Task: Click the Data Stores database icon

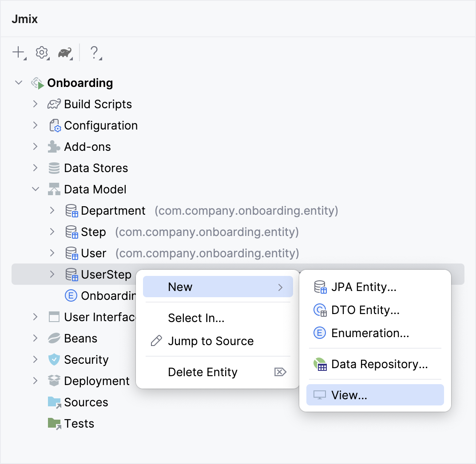Action: pos(54,168)
